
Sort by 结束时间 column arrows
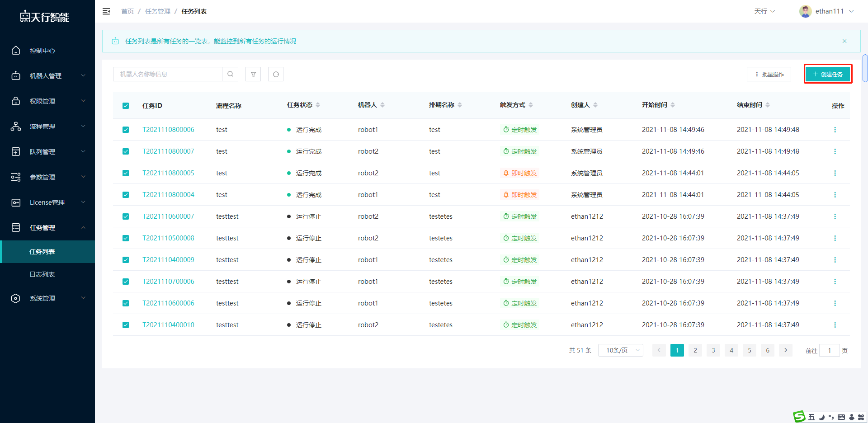[x=768, y=105]
